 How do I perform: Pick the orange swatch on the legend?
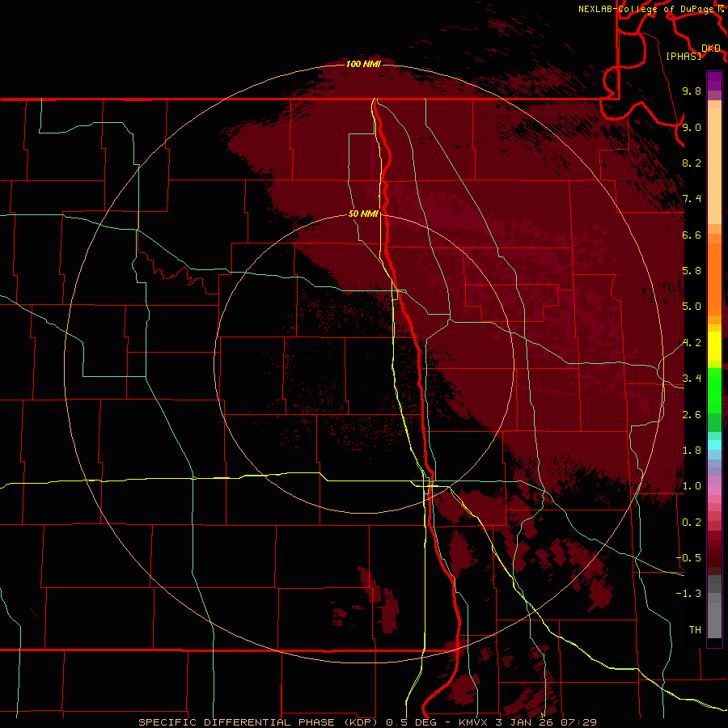(714, 280)
